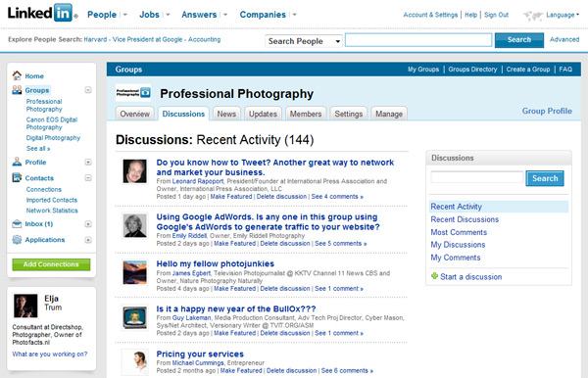The width and height of the screenshot is (588, 378).
Task: Click the Applications gear icon
Action: [17, 239]
